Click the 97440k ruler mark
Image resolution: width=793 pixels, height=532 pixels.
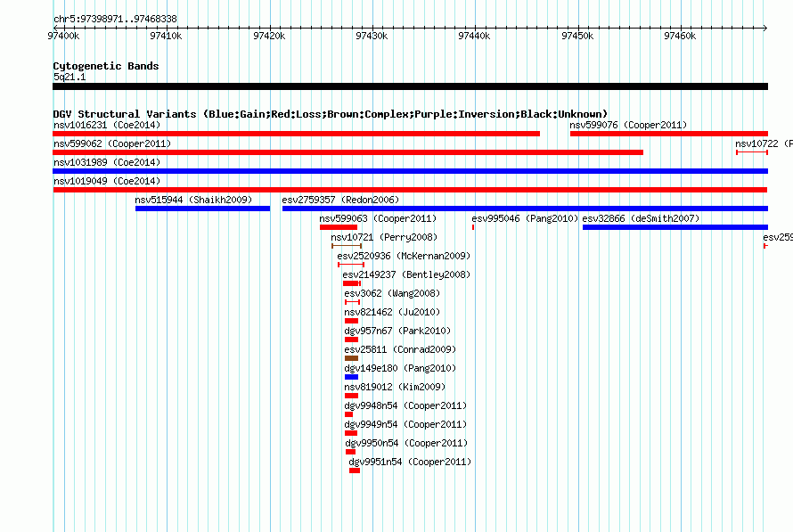coord(474,36)
